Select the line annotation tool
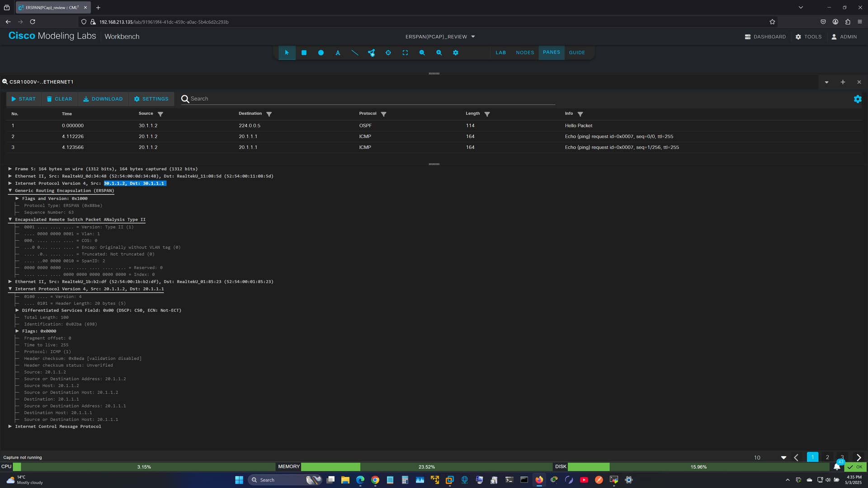Screen dimensions: 868x488 click(x=355, y=52)
